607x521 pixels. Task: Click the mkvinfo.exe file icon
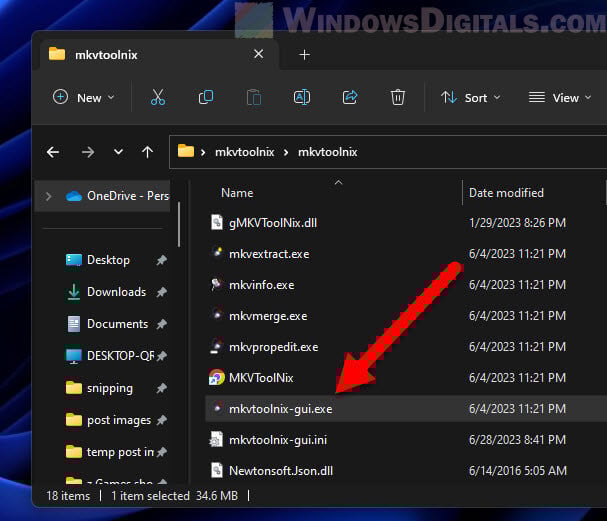click(216, 284)
